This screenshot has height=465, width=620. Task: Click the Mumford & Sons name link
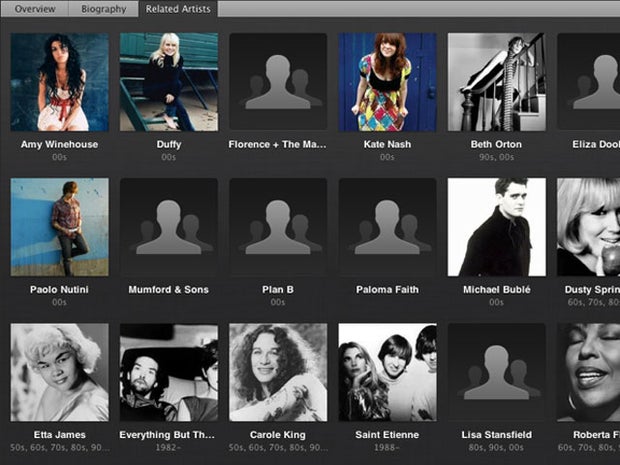tap(168, 289)
